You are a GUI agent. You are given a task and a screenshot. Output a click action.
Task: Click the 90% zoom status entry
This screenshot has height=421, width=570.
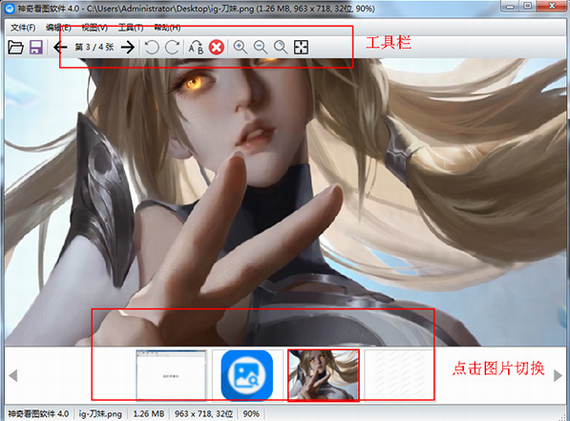pyautogui.click(x=251, y=414)
